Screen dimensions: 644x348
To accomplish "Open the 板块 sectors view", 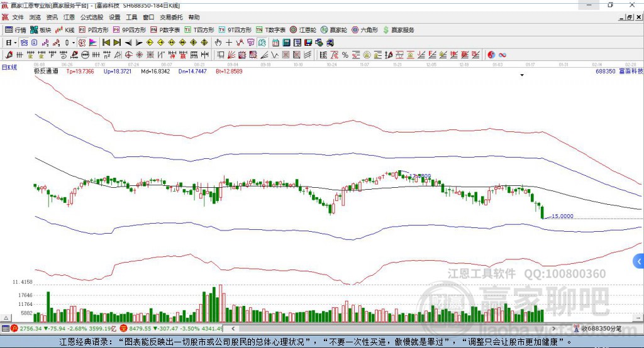I will click(x=41, y=30).
